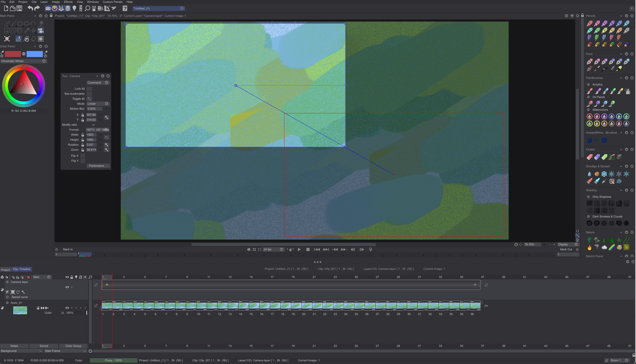Collapse the Dark Smokes & Clouds section
The width and height of the screenshot is (636, 364).
click(x=589, y=216)
